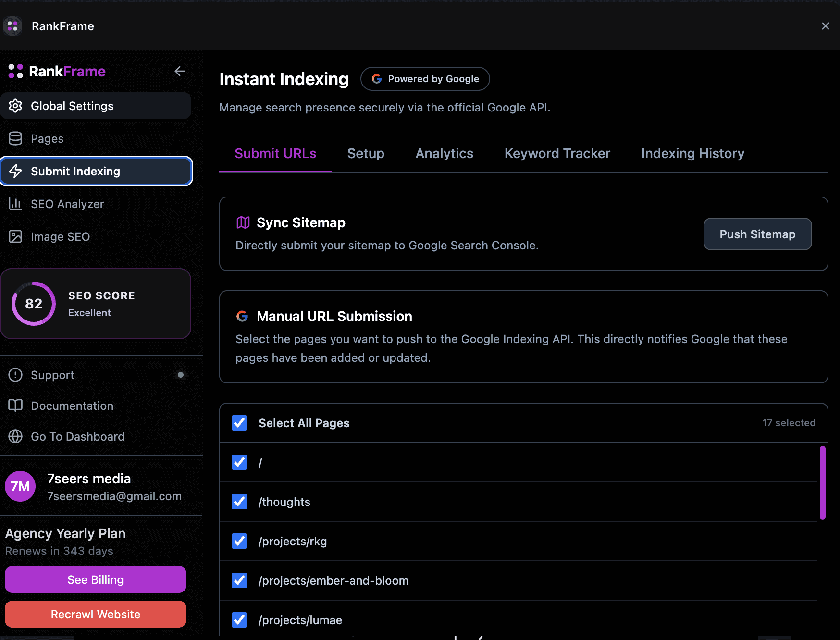Click the Support alert circle icon
This screenshot has height=640, width=840.
click(15, 375)
